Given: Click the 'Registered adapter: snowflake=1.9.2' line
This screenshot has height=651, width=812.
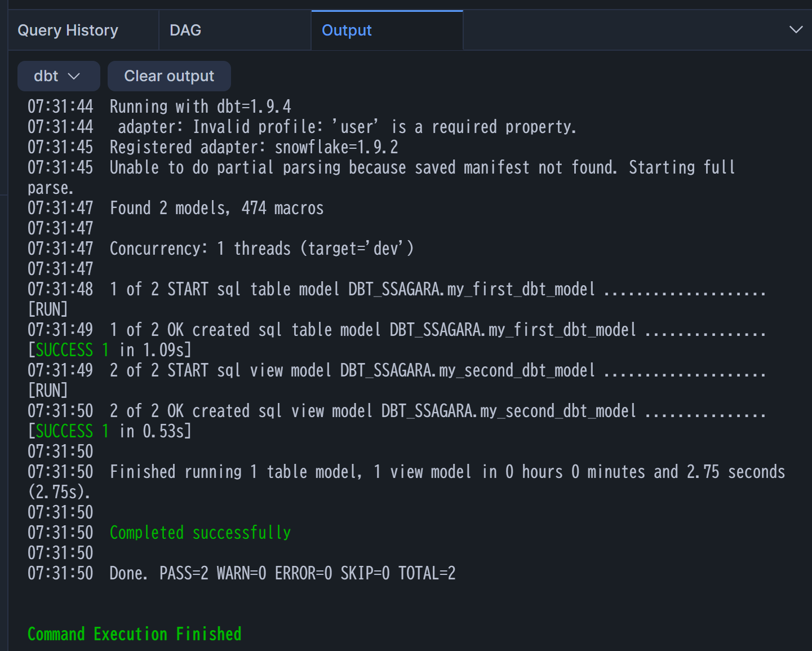Looking at the screenshot, I should click(x=254, y=147).
